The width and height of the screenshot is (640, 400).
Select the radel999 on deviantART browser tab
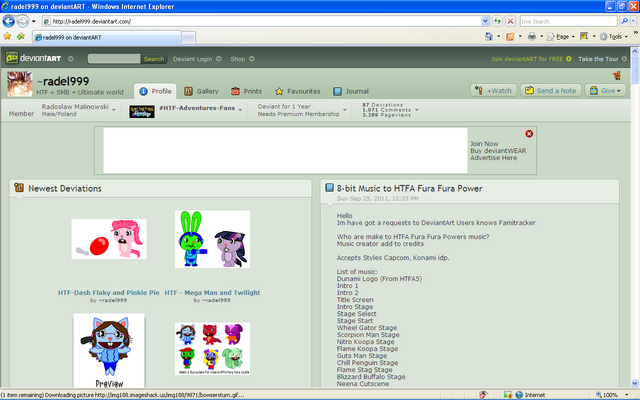[x=107, y=37]
